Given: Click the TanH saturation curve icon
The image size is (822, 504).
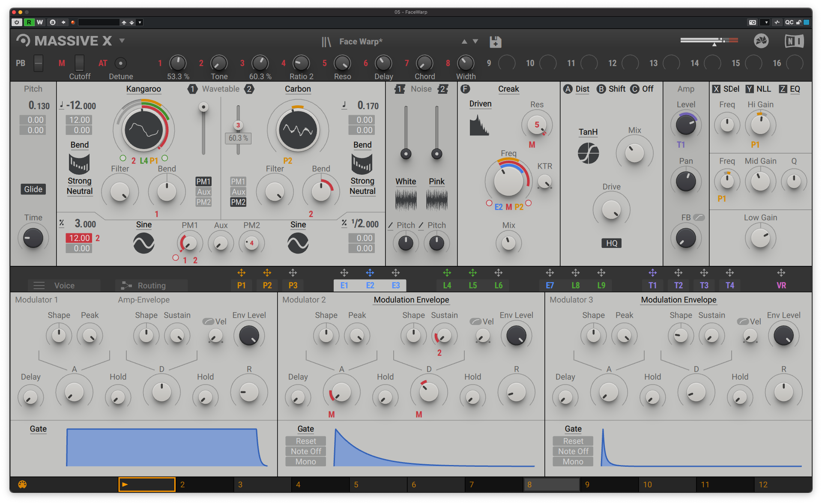Looking at the screenshot, I should (x=588, y=153).
